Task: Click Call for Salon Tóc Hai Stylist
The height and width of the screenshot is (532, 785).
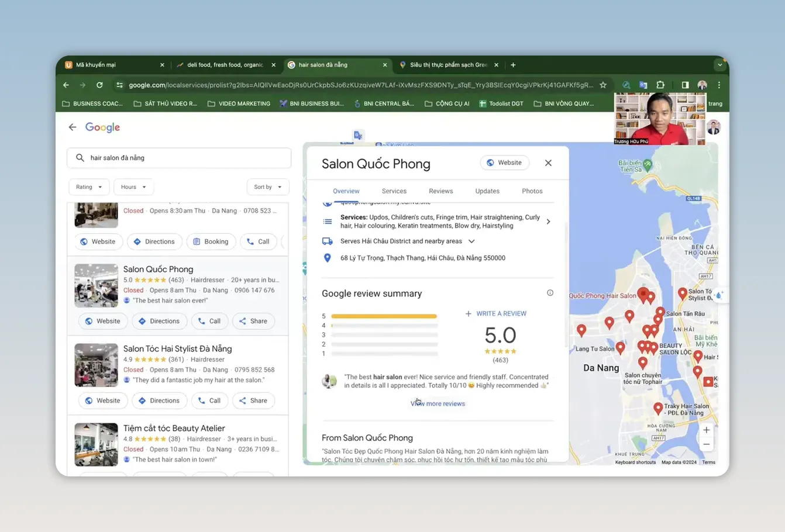Action: tap(209, 400)
